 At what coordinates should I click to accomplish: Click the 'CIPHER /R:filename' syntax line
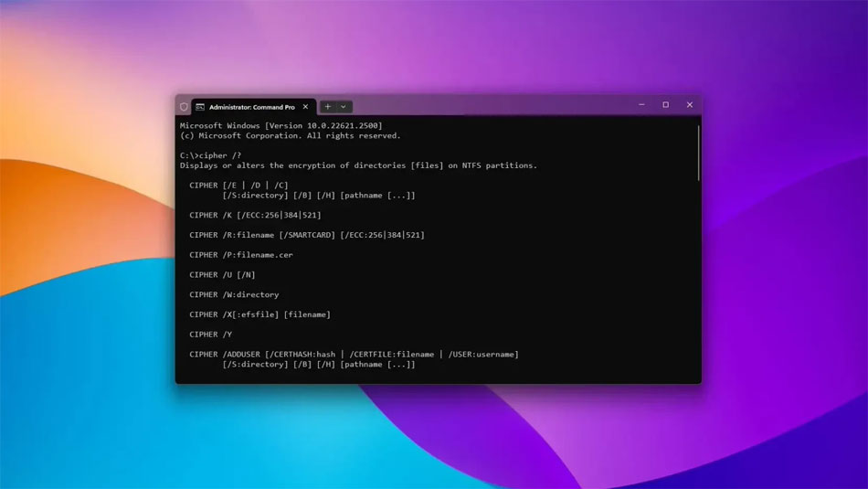pos(306,235)
